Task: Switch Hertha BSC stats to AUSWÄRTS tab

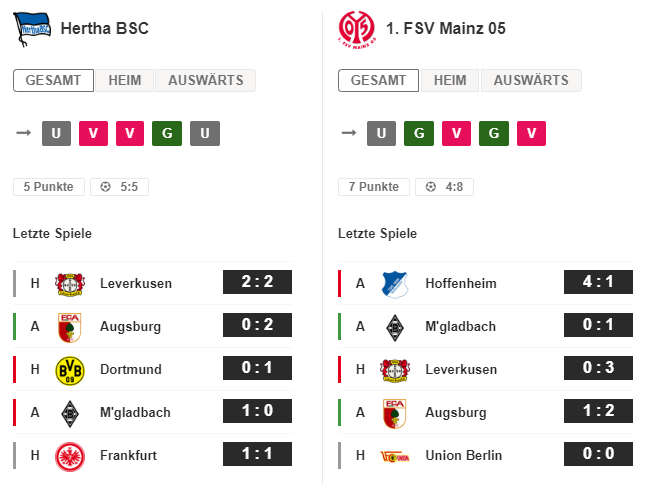Action: pyautogui.click(x=206, y=80)
